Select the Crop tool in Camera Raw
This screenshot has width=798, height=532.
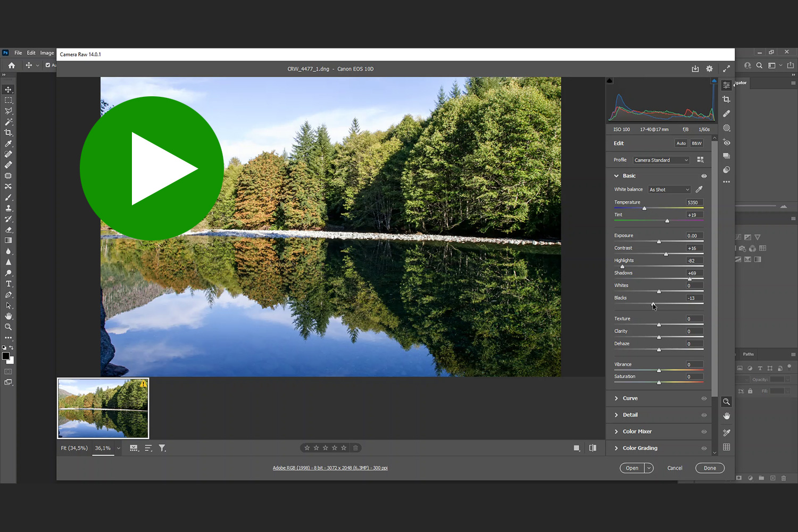726,99
